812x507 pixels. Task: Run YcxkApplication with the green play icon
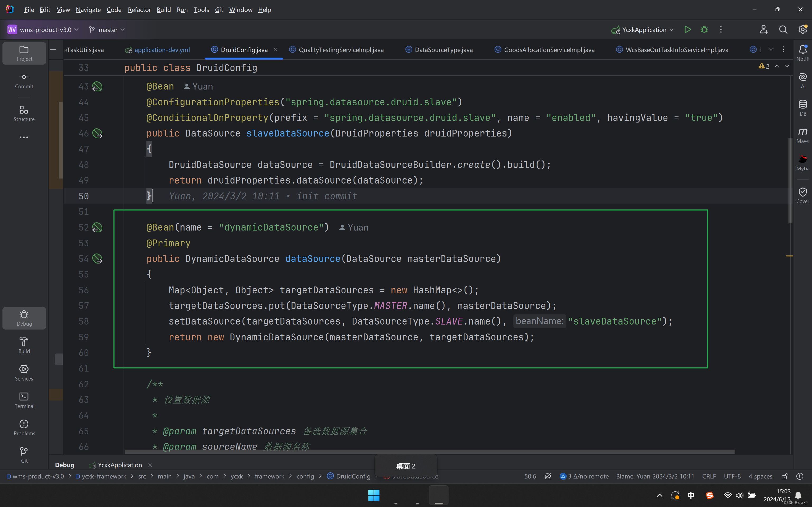[x=687, y=30]
